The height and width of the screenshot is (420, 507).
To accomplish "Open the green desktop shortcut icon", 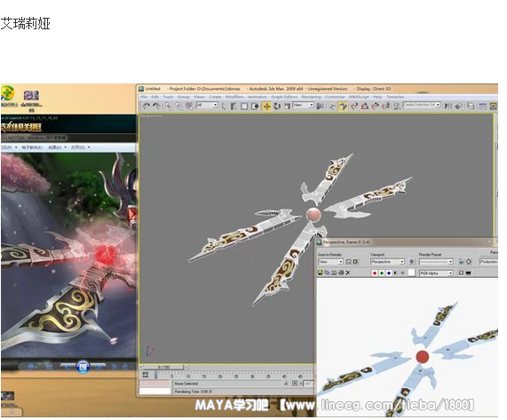I will click(8, 94).
